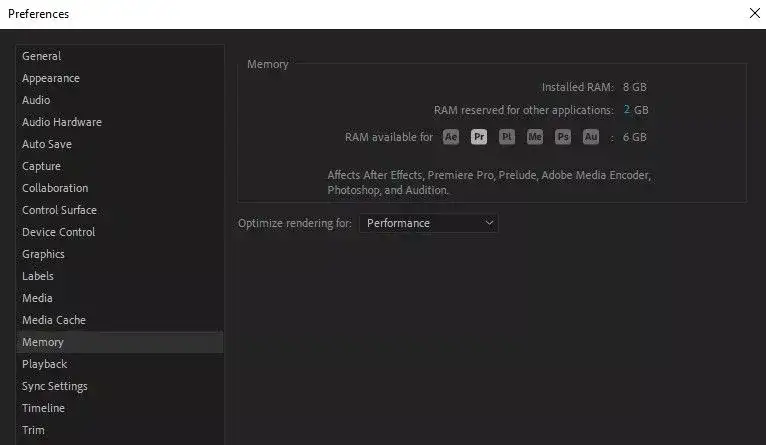Click the Premiere Pro (Pr) app icon
766x445 pixels.
coord(479,137)
